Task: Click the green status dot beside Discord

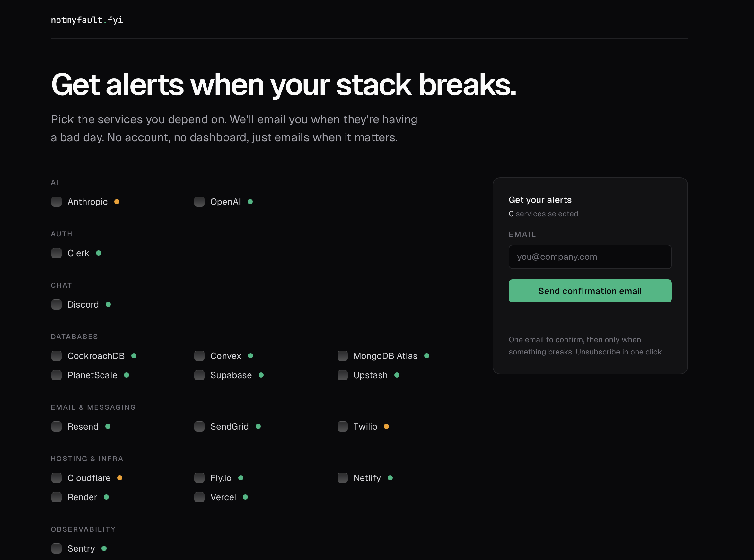Action: click(x=108, y=304)
